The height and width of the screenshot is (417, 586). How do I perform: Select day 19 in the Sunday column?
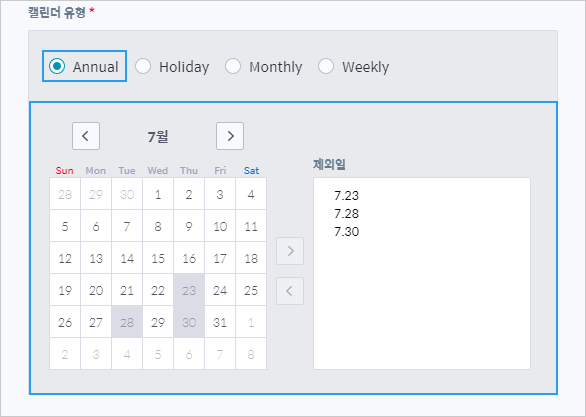tap(65, 290)
